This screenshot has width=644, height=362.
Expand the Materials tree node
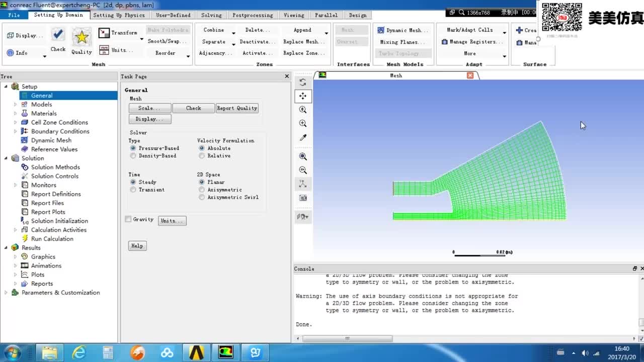(15, 114)
